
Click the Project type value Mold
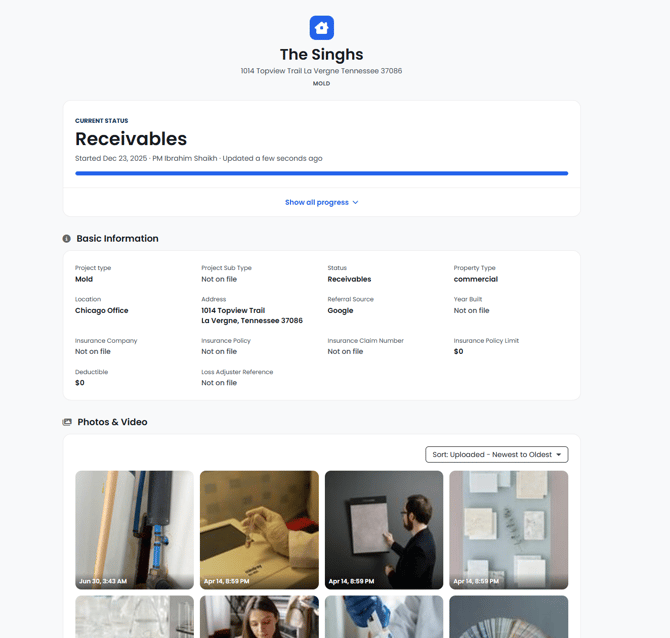coord(84,279)
